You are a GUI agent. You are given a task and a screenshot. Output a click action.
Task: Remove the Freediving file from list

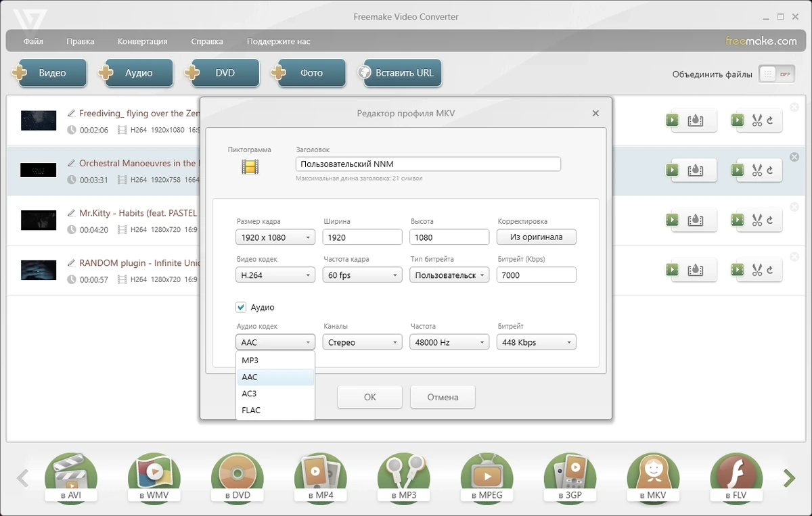[x=794, y=107]
